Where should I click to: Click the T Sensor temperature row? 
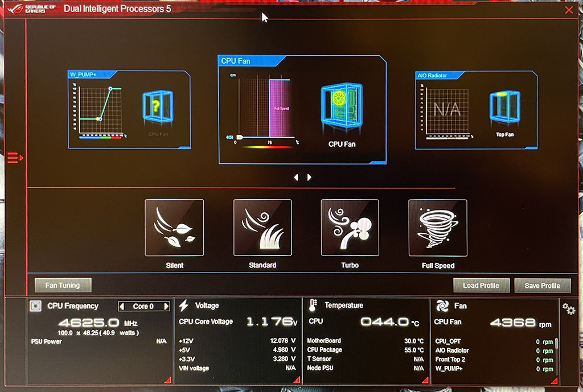pos(365,359)
